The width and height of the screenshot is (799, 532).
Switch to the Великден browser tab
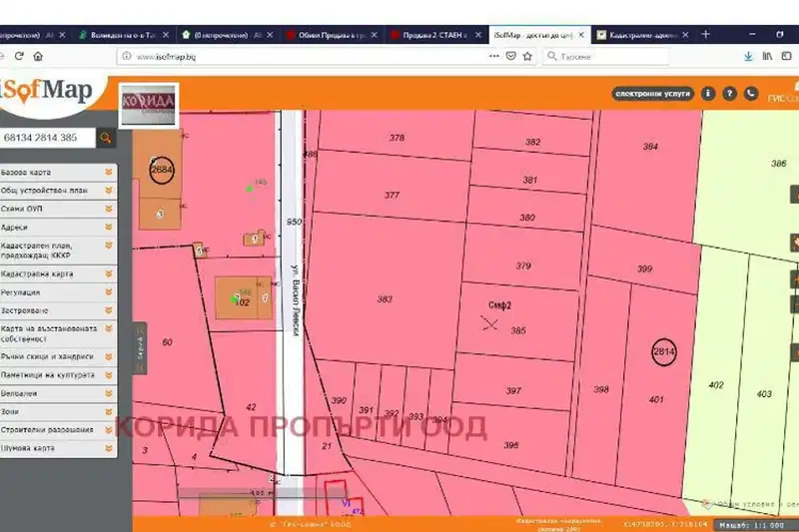tap(123, 35)
